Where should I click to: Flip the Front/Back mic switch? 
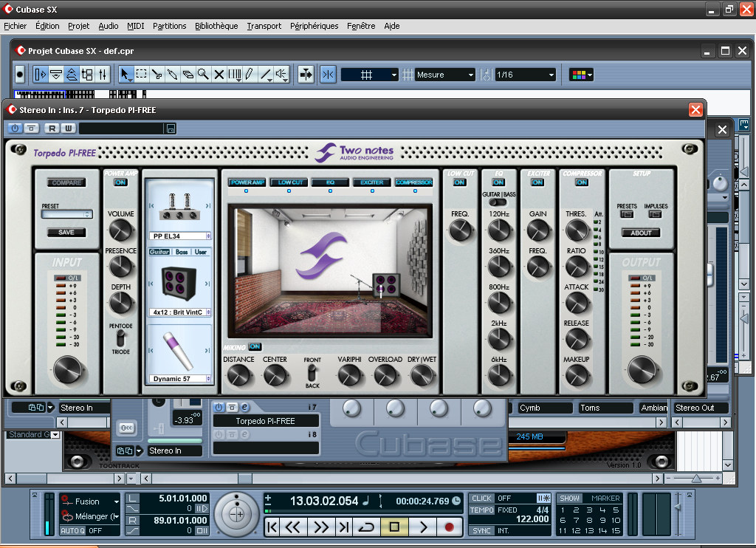pos(312,372)
